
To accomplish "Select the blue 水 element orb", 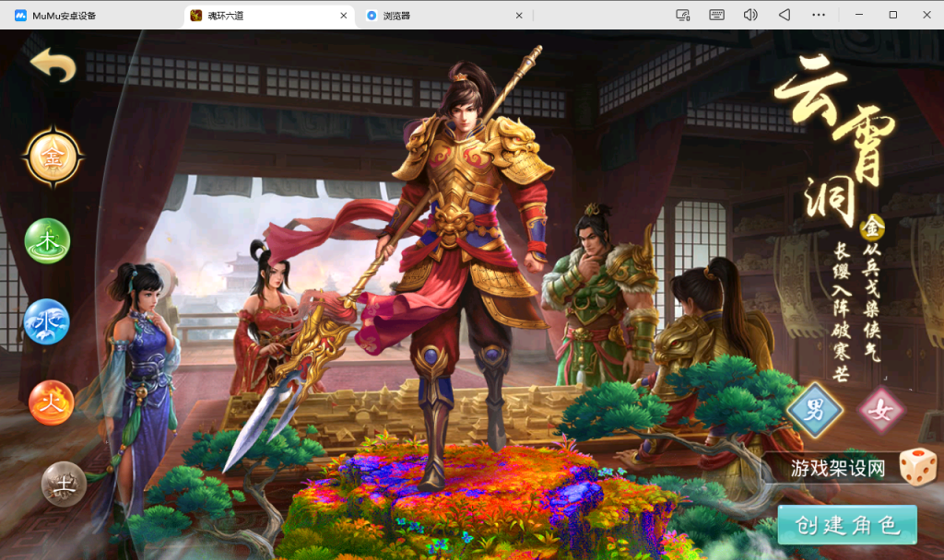I will pos(47,321).
